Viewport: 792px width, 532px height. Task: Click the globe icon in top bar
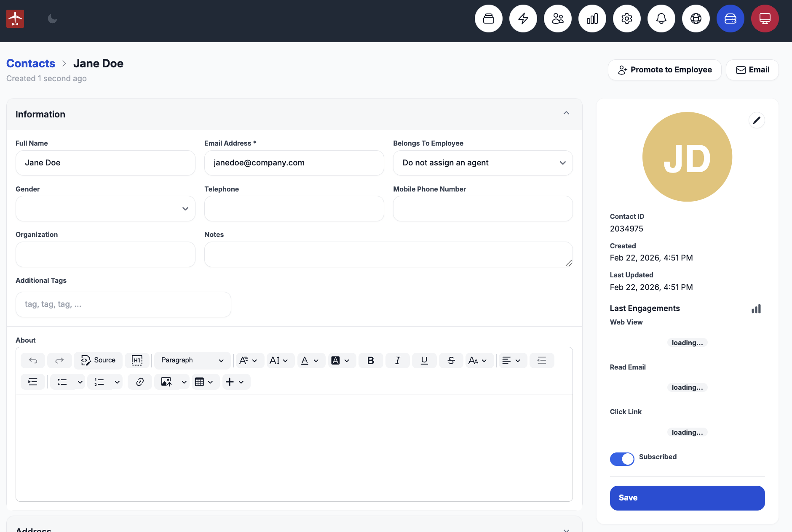point(696,19)
